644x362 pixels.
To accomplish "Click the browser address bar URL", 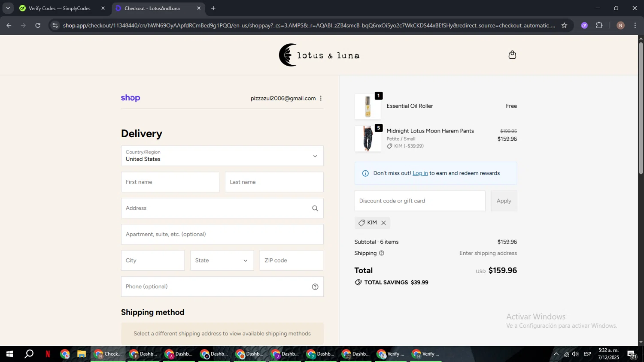I will [x=309, y=25].
